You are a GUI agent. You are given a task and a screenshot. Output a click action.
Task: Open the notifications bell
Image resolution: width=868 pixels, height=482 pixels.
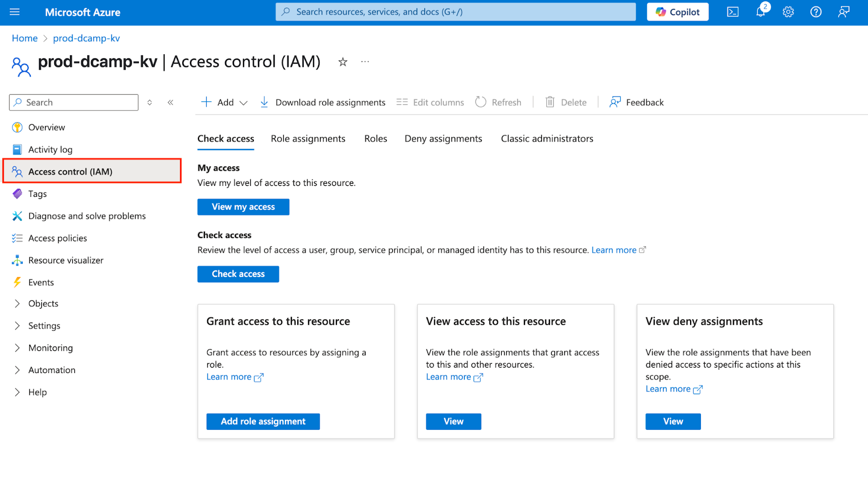[x=761, y=12]
